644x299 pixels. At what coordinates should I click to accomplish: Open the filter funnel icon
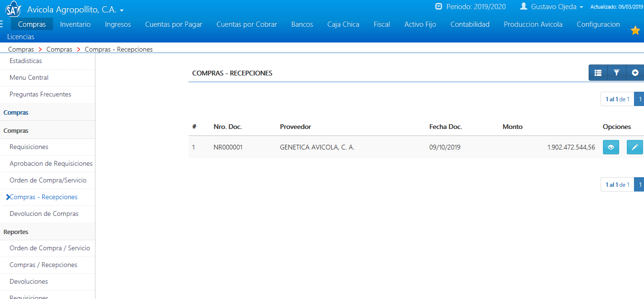pyautogui.click(x=616, y=73)
